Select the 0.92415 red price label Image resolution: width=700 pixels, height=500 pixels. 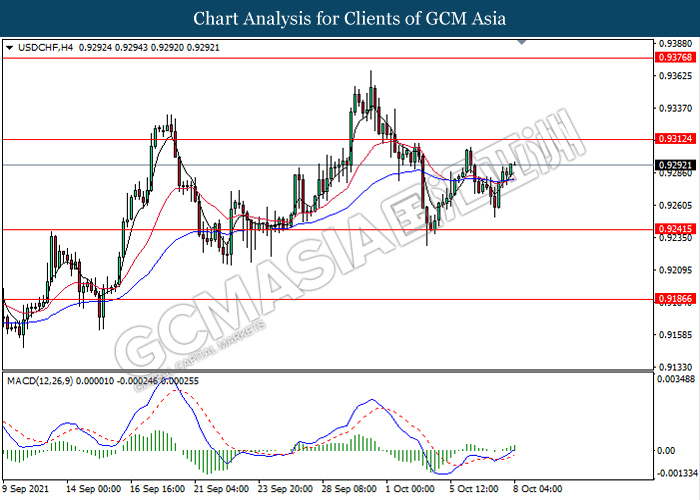click(675, 229)
